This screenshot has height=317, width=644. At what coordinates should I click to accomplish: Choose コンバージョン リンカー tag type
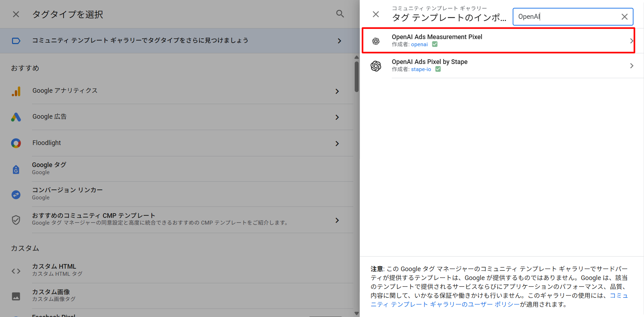193,194
